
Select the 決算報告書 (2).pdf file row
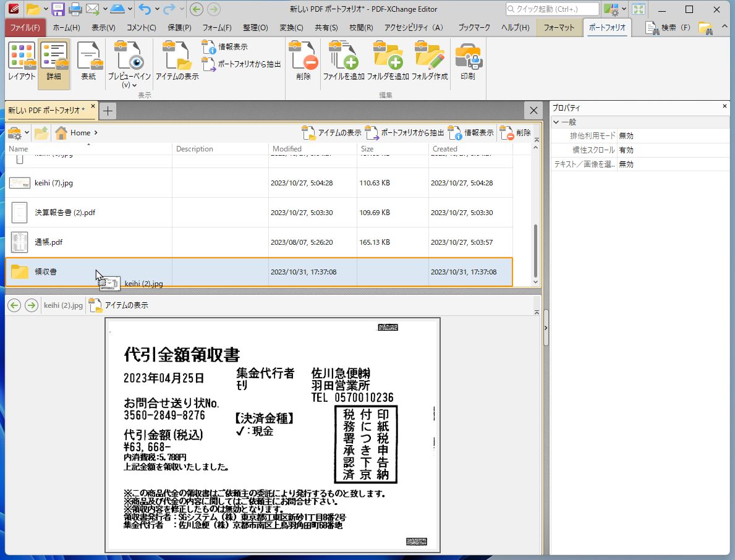(259, 213)
